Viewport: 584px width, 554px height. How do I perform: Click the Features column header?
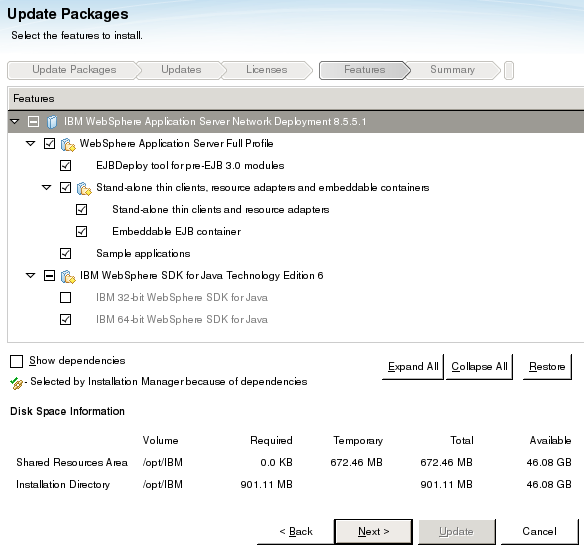296,99
